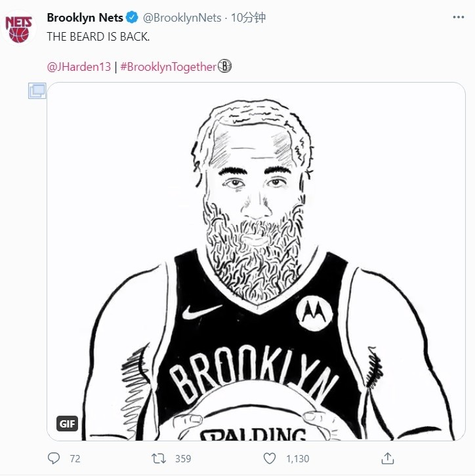Open the tweet's three-dot more menu
Viewport: 475px width, 476px height.
[459, 17]
